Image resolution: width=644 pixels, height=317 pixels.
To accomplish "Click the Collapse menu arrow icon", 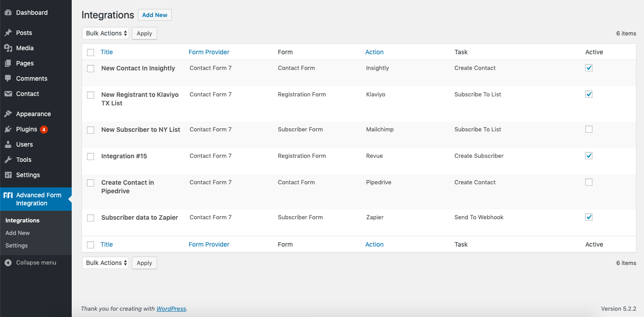I will [x=8, y=263].
